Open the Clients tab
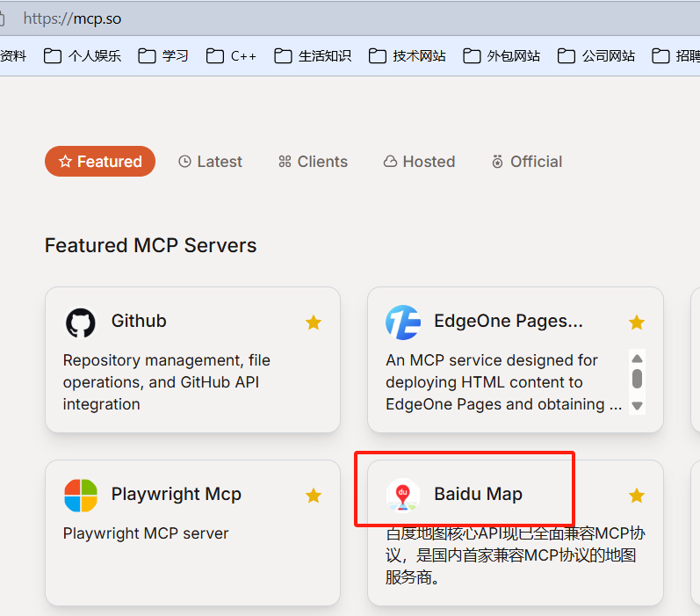Screen dimensions: 700x616 313,162
